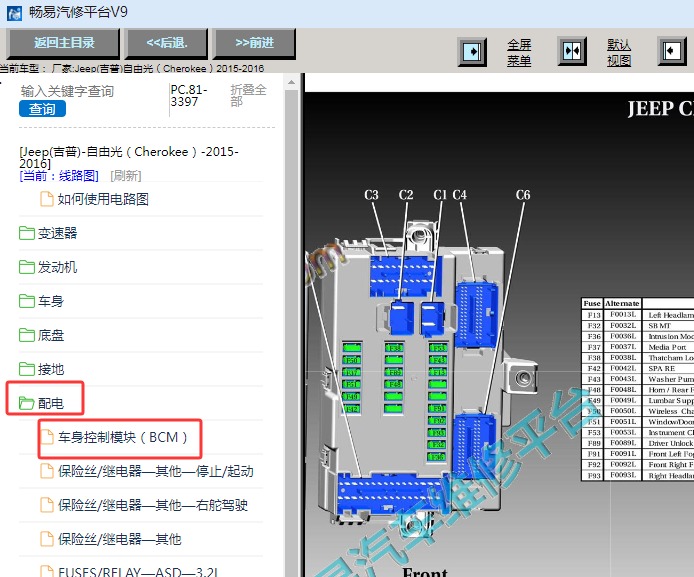Click the F93 fuse table cell
The width and height of the screenshot is (694, 577).
(593, 476)
